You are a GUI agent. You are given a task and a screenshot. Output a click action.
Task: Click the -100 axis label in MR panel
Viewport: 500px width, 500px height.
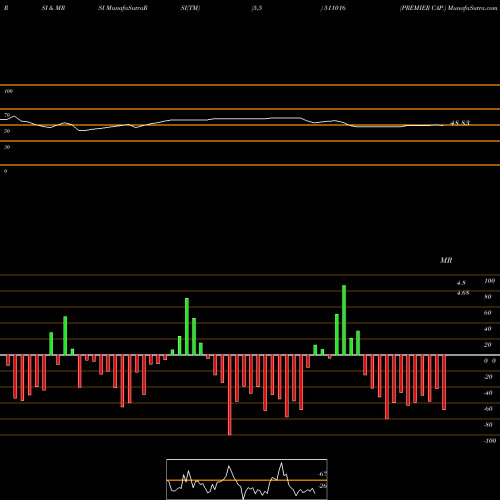pos(490,441)
